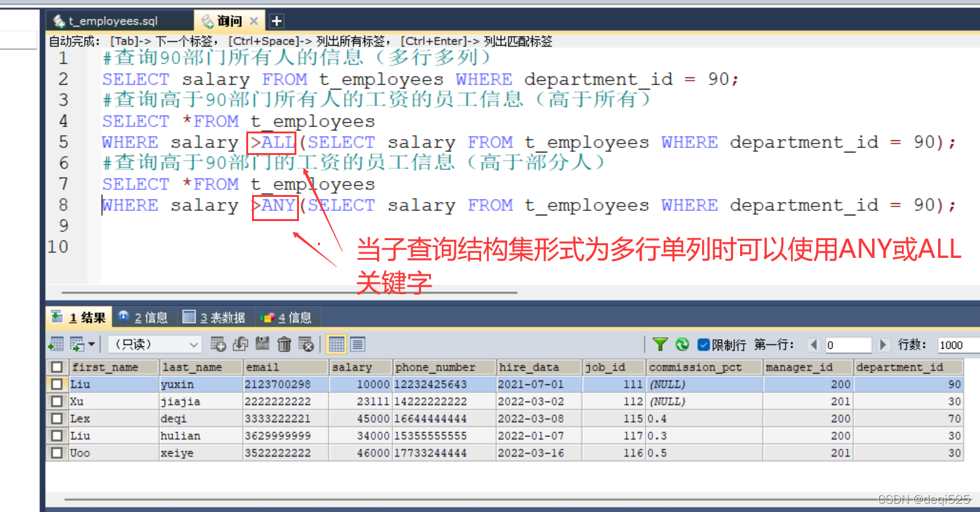Click the save changes disk icon
The image size is (980, 512).
pyautogui.click(x=263, y=344)
